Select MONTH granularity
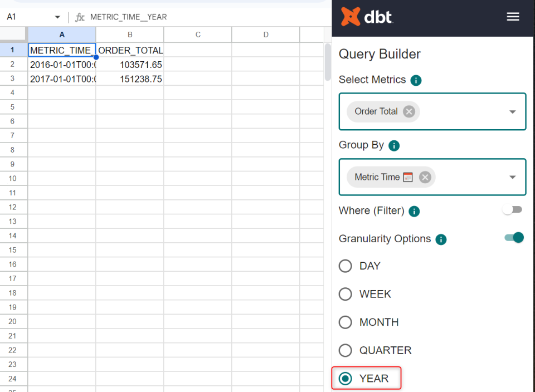 pyautogui.click(x=346, y=322)
